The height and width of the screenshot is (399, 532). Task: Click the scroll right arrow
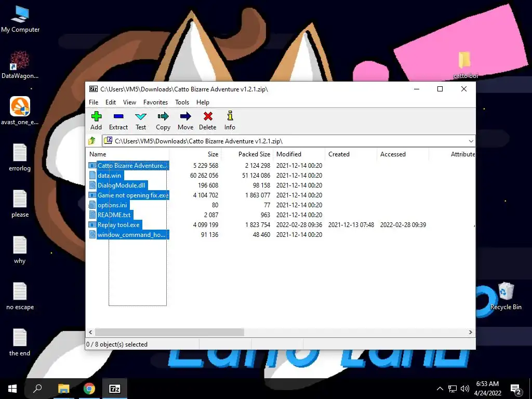(x=471, y=332)
